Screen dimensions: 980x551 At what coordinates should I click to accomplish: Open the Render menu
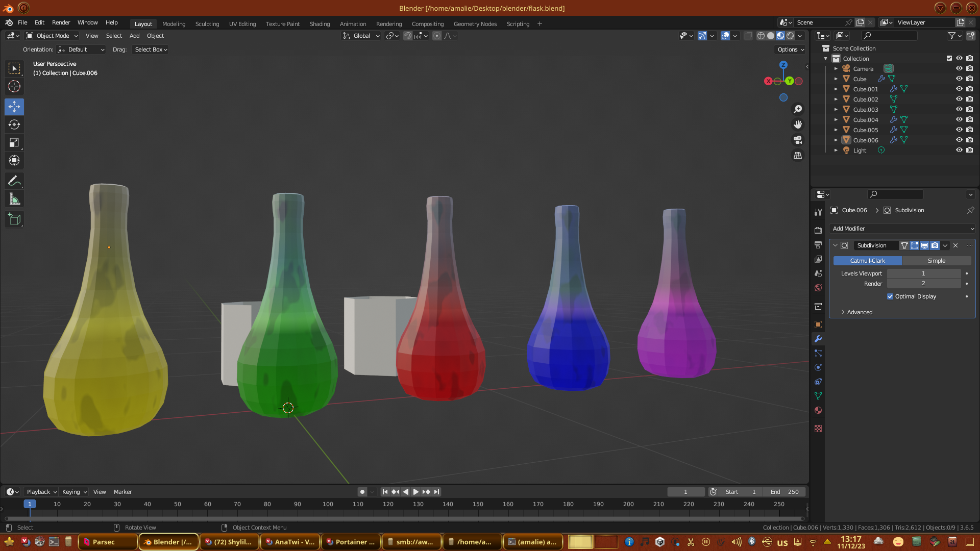pyautogui.click(x=61, y=22)
